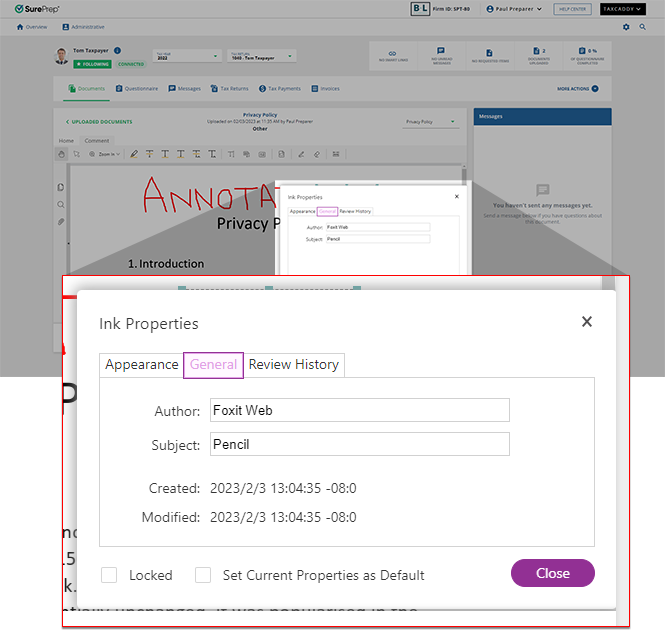665x634 pixels.
Task: Choose the Select Annotation arrow tool
Action: (76, 154)
